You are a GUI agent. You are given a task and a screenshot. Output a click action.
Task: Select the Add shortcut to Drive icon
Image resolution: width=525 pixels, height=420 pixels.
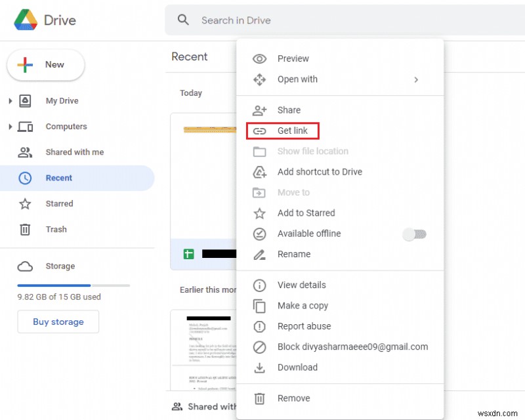pos(260,172)
